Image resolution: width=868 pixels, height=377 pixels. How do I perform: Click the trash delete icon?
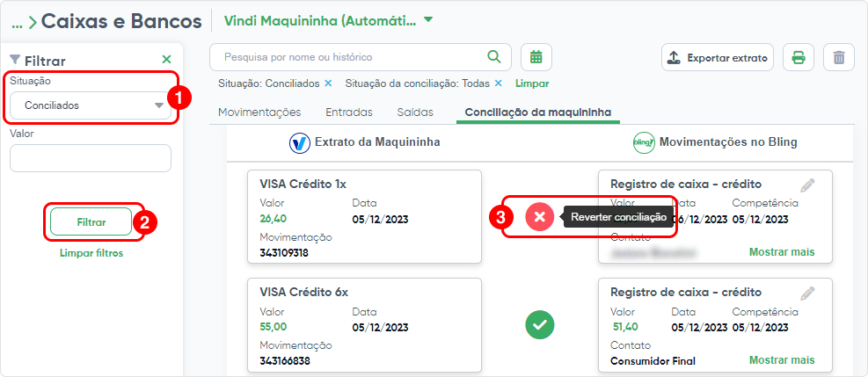[839, 57]
